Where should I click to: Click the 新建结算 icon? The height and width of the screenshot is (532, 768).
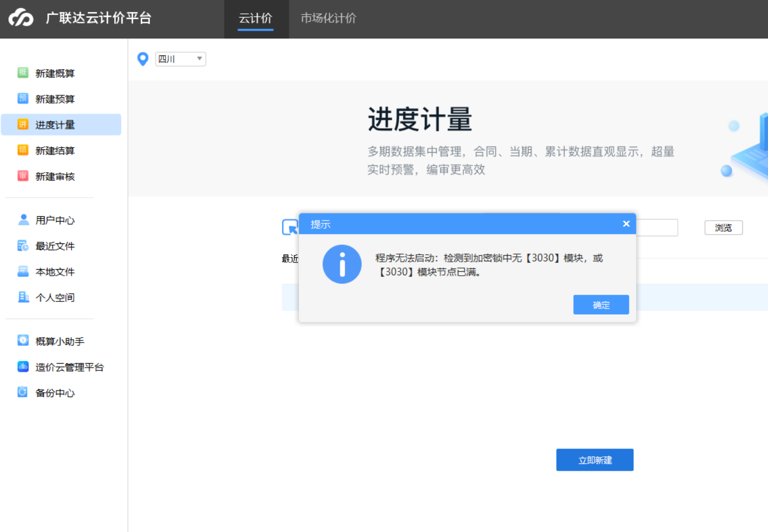coord(23,150)
